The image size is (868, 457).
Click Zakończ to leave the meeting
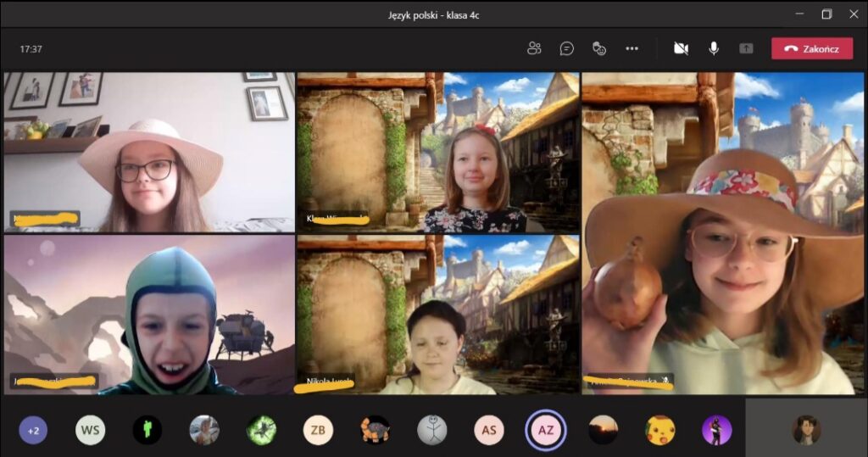[x=812, y=48]
